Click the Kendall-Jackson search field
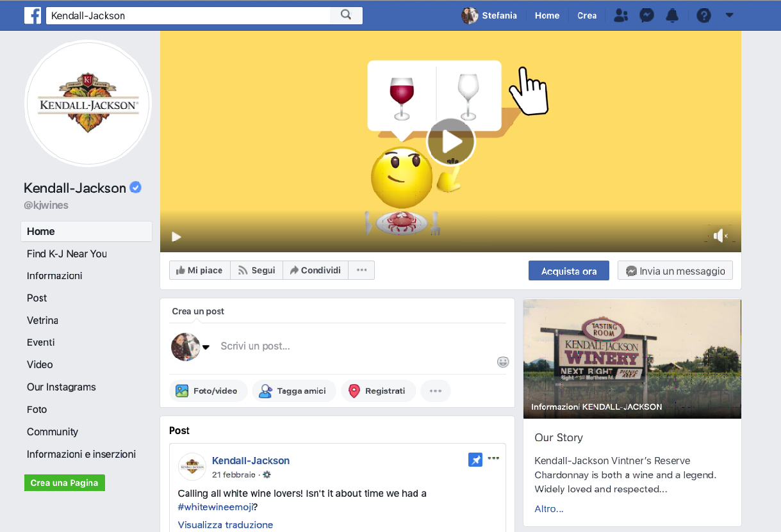 [x=188, y=15]
